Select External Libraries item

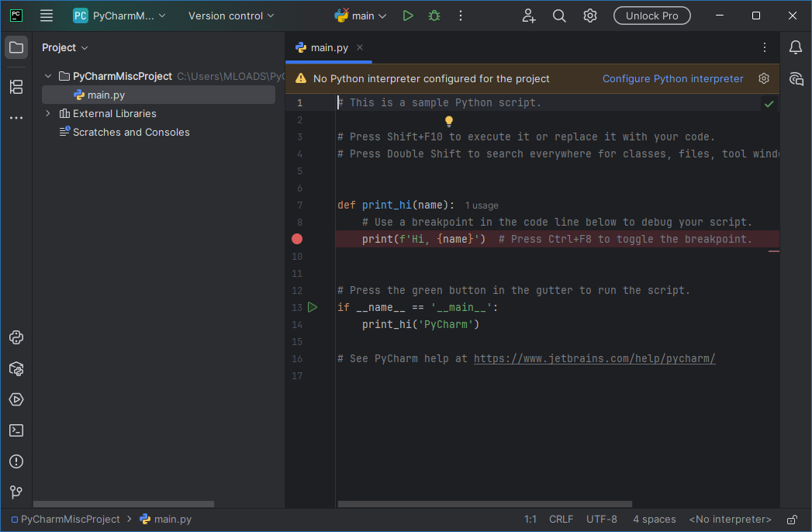coord(114,113)
